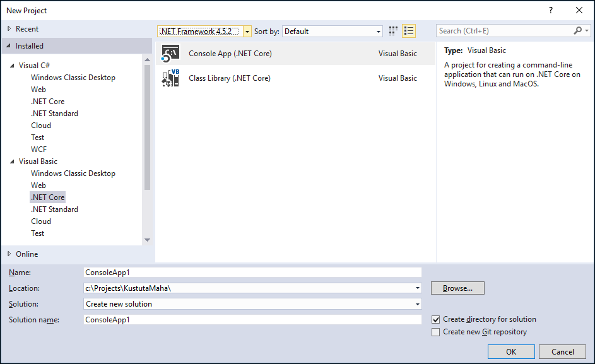Select Cloud under Visual Basic
This screenshot has height=364, width=595.
pyautogui.click(x=41, y=221)
